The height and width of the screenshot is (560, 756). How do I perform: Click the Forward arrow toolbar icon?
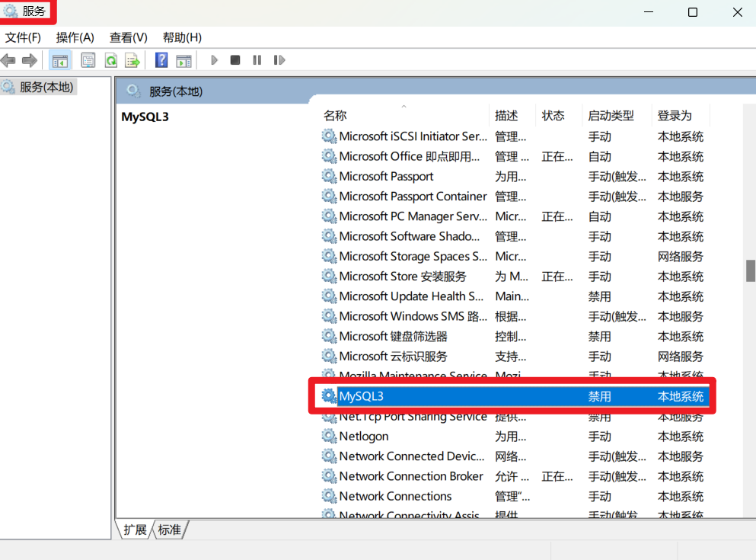coord(30,60)
